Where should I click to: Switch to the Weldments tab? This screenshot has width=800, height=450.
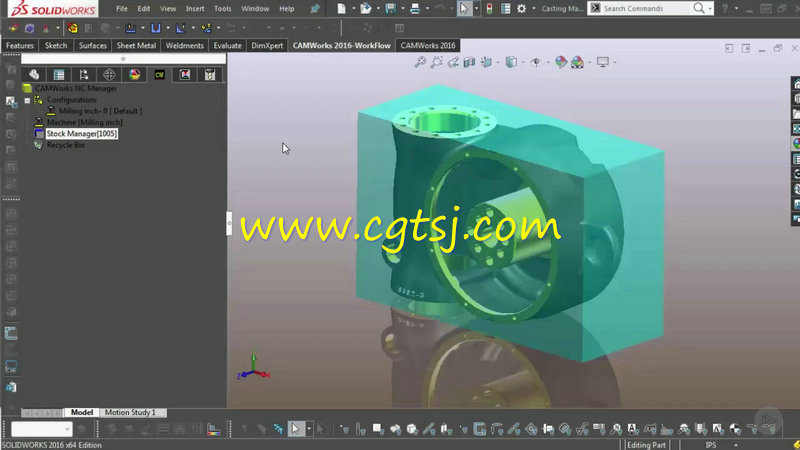(185, 45)
